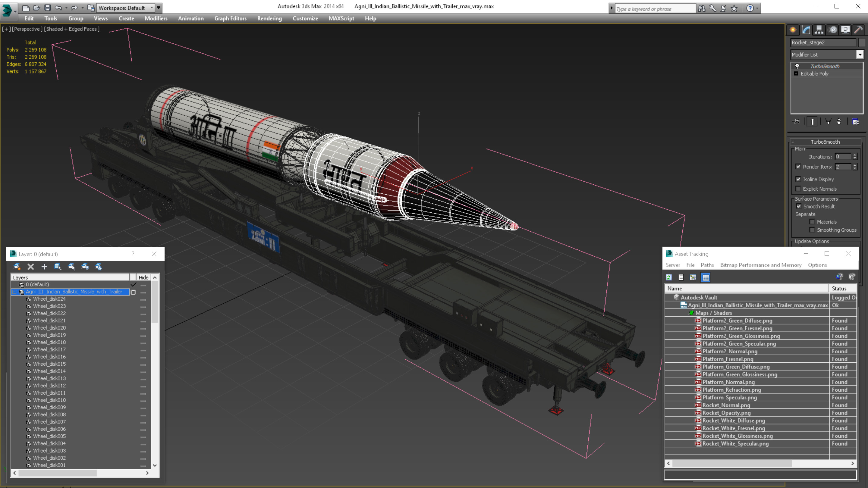Screen dimensions: 868x488
Task: Open the Workspace Default dropdown
Action: [x=152, y=8]
